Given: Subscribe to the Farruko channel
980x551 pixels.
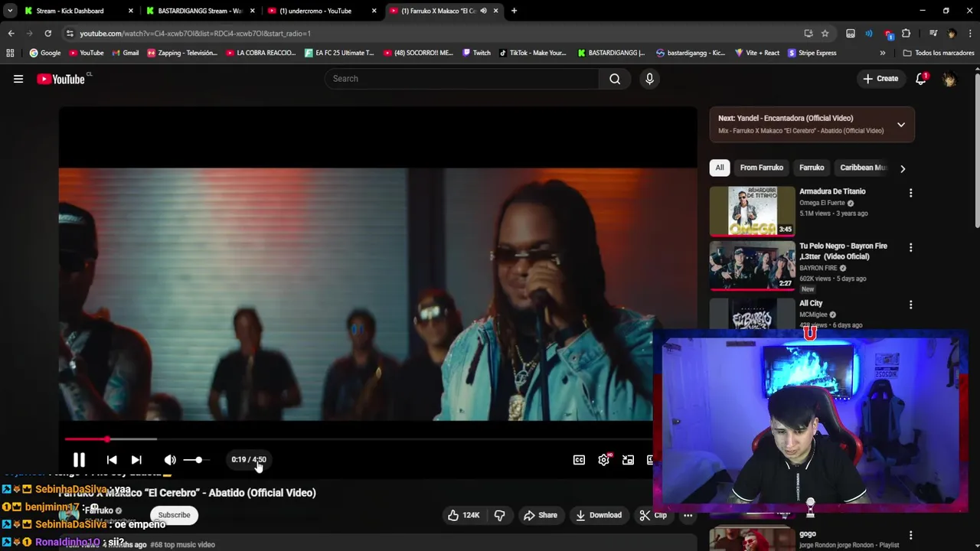Looking at the screenshot, I should (174, 515).
